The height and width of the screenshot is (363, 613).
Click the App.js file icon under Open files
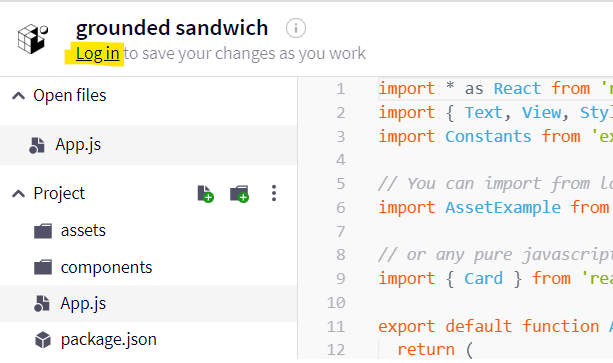(37, 145)
